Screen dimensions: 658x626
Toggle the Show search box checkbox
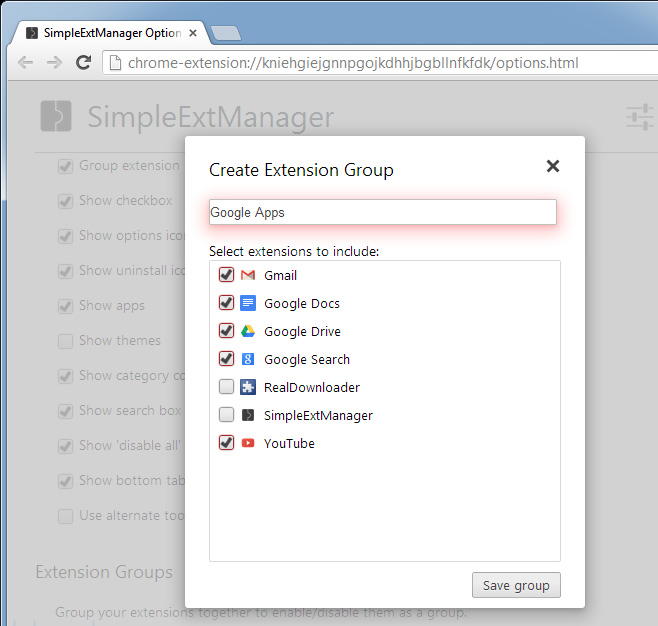click(x=65, y=411)
